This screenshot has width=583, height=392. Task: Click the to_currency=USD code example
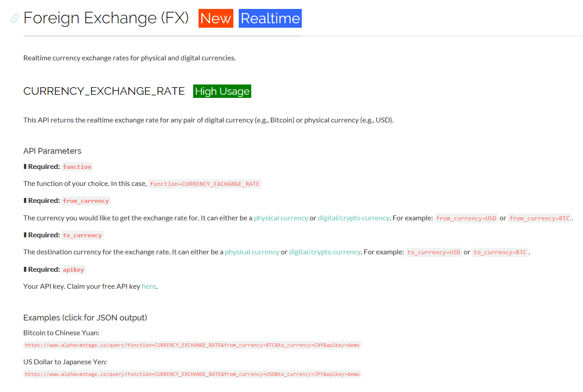434,252
